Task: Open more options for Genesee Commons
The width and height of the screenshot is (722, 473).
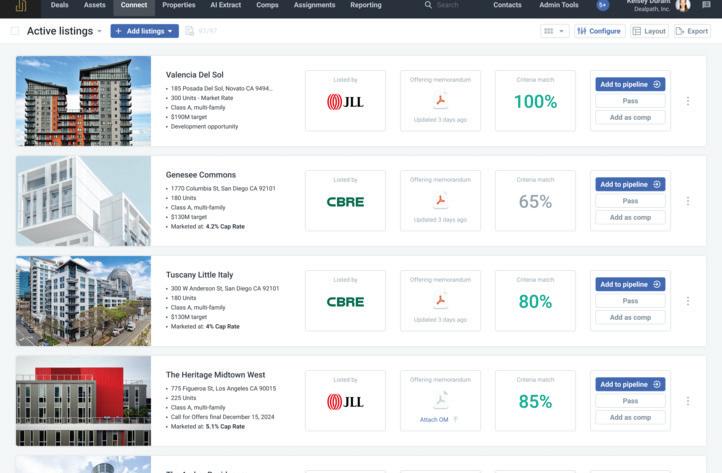Action: coord(687,201)
